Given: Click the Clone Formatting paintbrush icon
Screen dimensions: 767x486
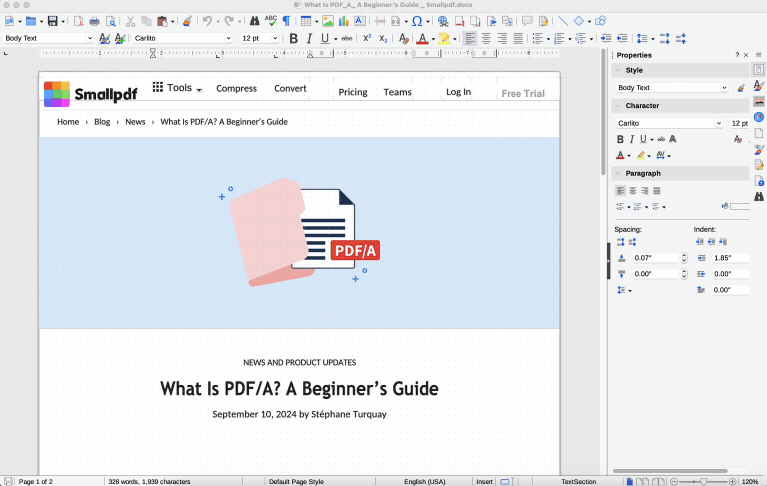Looking at the screenshot, I should click(187, 21).
